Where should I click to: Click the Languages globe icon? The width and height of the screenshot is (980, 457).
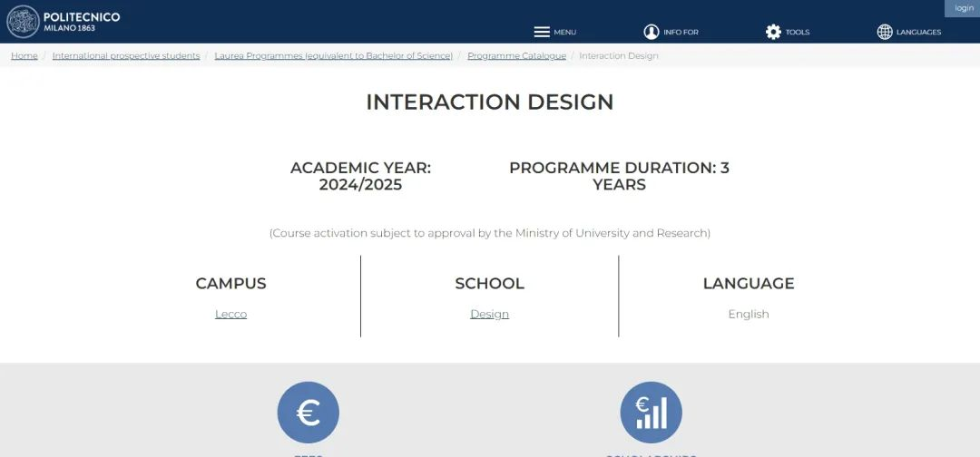click(x=885, y=32)
